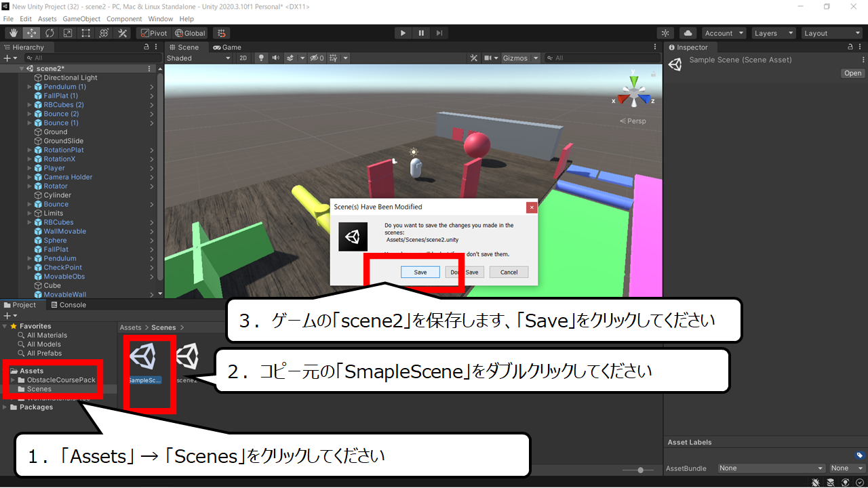Toggle hidden objects visibility counter
Screen dimensions: 868x488
coord(317,58)
